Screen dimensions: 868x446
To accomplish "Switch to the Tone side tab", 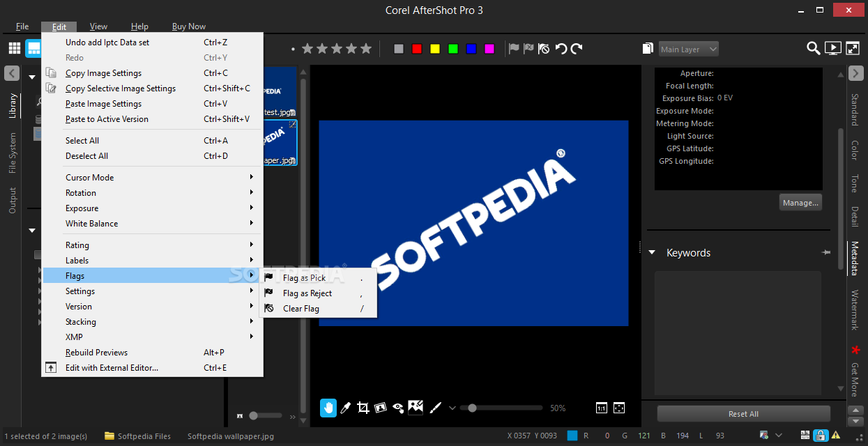I will 855,183.
